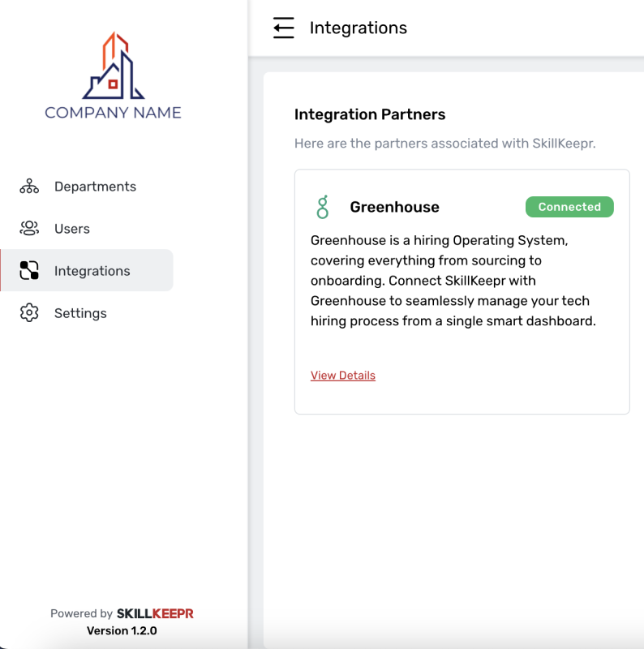Click the Departments hierarchy icon

tap(29, 187)
